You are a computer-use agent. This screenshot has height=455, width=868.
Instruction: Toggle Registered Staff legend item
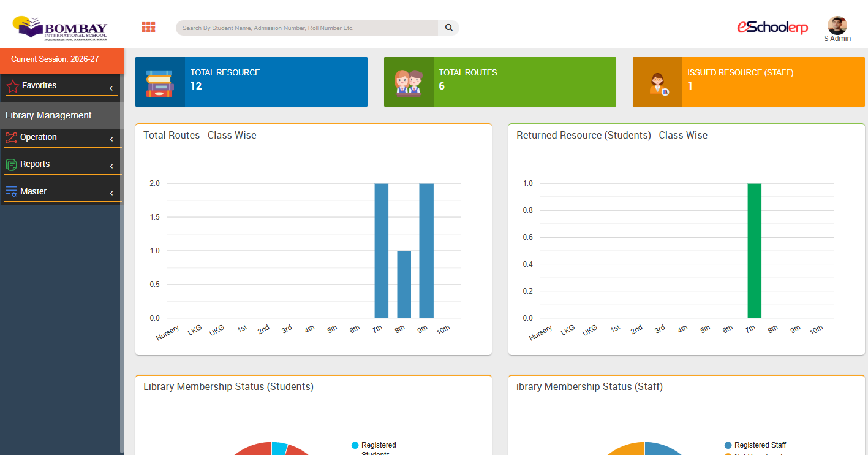[755, 445]
